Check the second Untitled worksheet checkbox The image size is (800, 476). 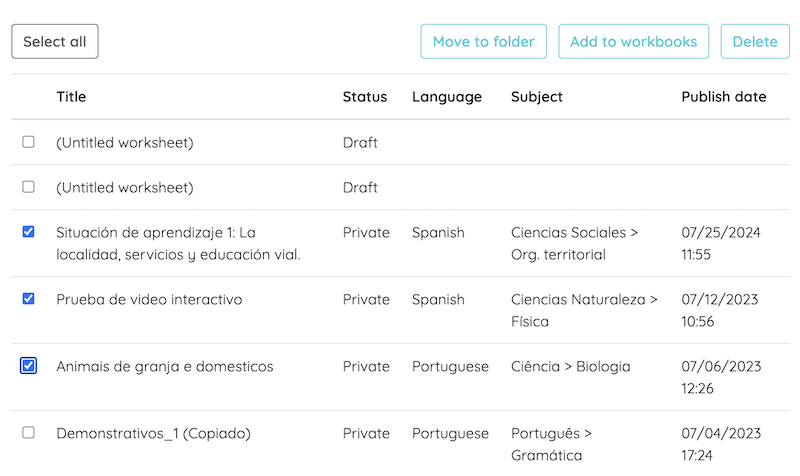pyautogui.click(x=28, y=187)
